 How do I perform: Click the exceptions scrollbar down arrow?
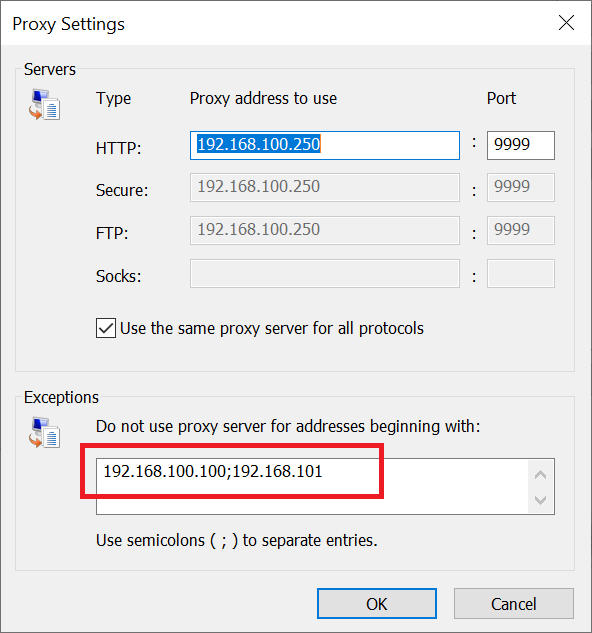(540, 500)
